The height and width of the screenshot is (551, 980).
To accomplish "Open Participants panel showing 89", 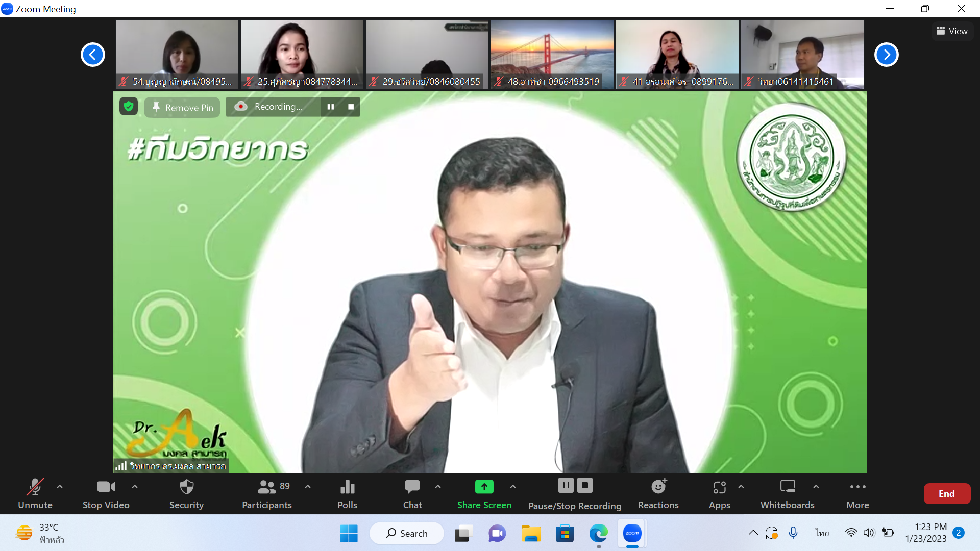I will [266, 493].
